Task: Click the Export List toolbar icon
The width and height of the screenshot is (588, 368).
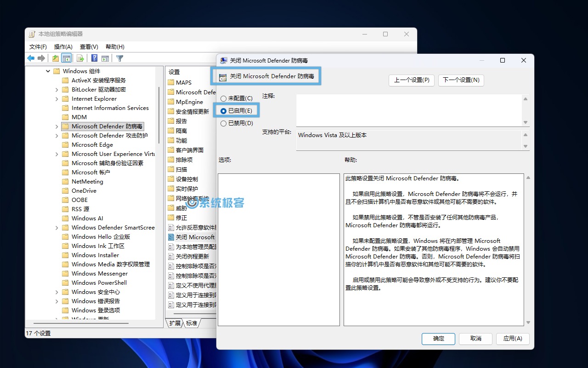Action: pos(80,58)
